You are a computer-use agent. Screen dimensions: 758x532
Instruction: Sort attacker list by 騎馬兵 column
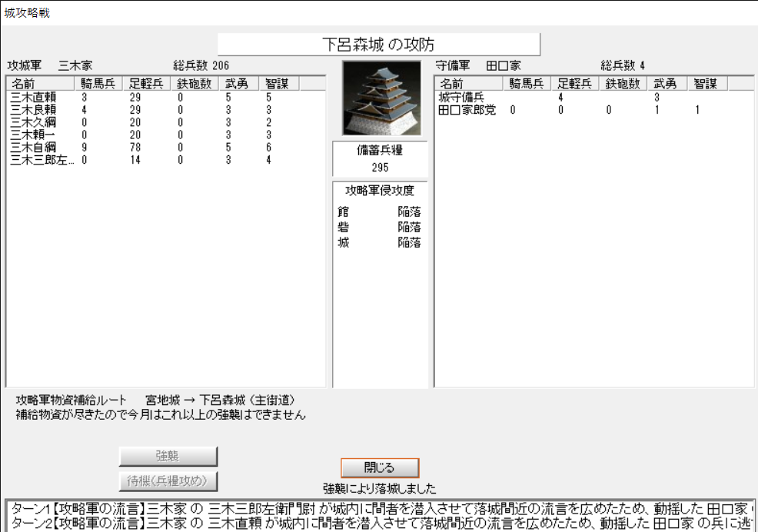click(x=99, y=84)
